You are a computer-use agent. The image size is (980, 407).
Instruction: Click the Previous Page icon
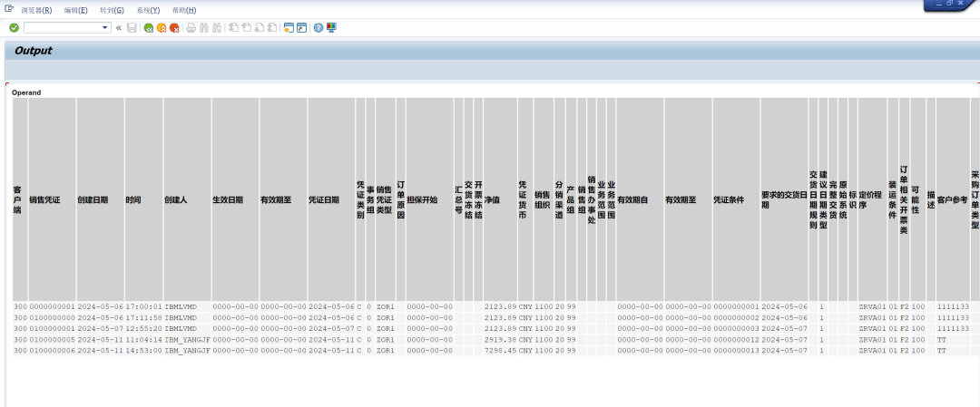[246, 28]
